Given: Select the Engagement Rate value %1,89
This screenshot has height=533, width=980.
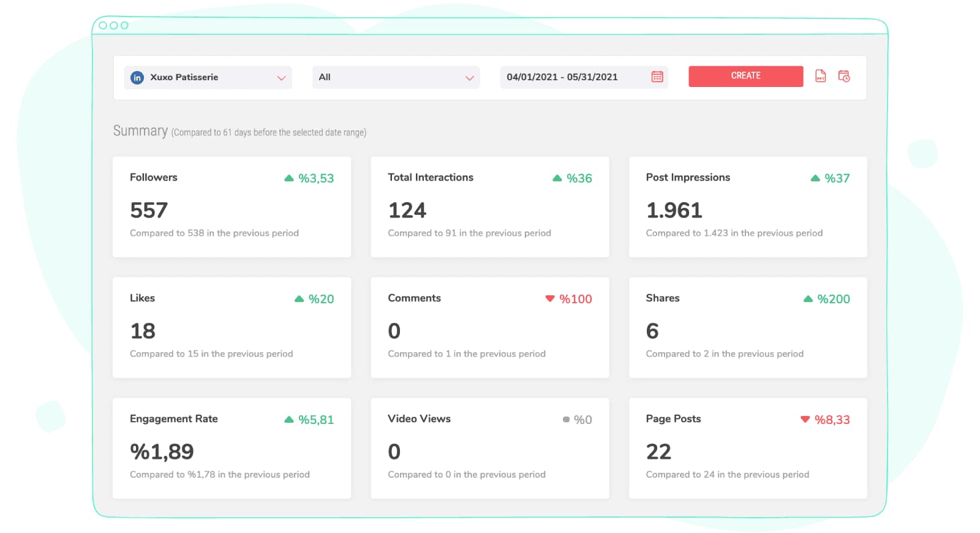Looking at the screenshot, I should click(162, 452).
